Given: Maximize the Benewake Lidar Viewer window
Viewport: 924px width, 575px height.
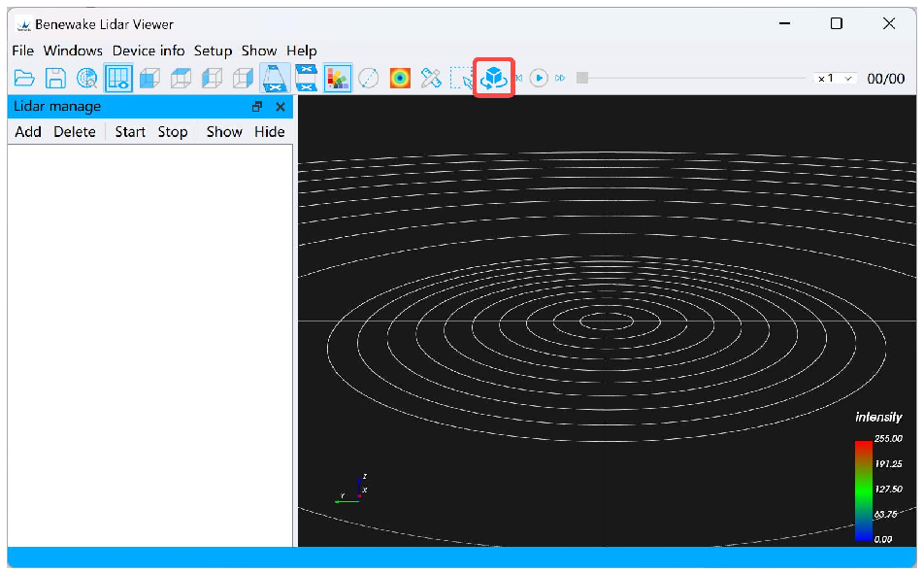Looking at the screenshot, I should pos(837,23).
